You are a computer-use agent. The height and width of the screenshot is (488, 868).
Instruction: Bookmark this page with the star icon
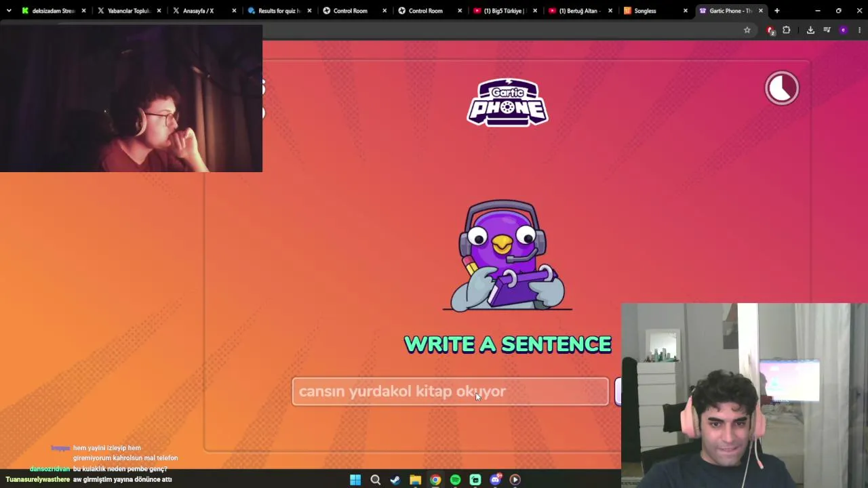[747, 30]
